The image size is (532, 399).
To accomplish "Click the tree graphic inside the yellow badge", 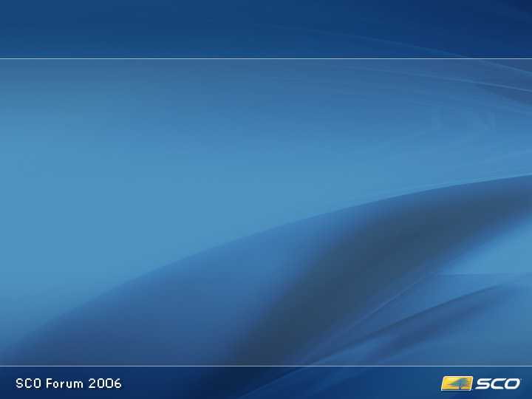I will [458, 383].
